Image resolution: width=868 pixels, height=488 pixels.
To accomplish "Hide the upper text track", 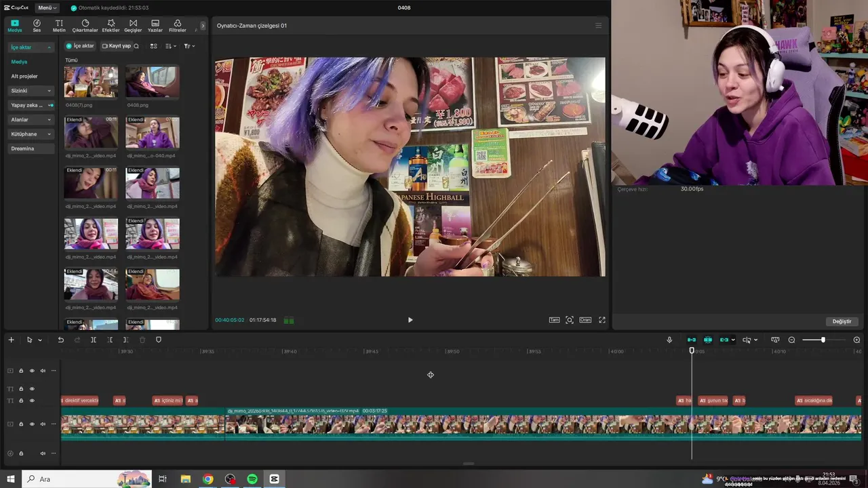I will coord(32,389).
